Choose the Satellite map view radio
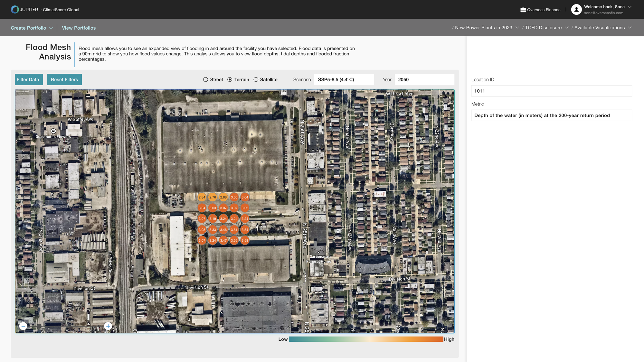 (256, 79)
